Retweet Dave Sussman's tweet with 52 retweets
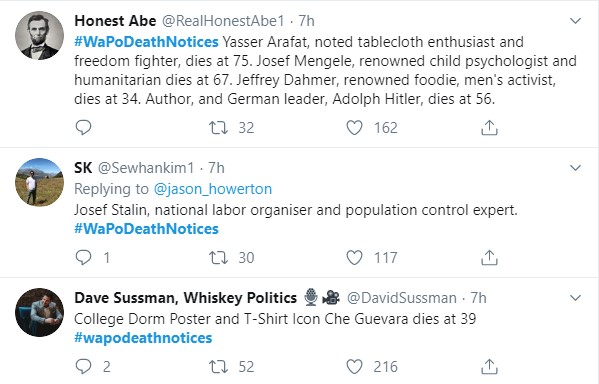 219,366
